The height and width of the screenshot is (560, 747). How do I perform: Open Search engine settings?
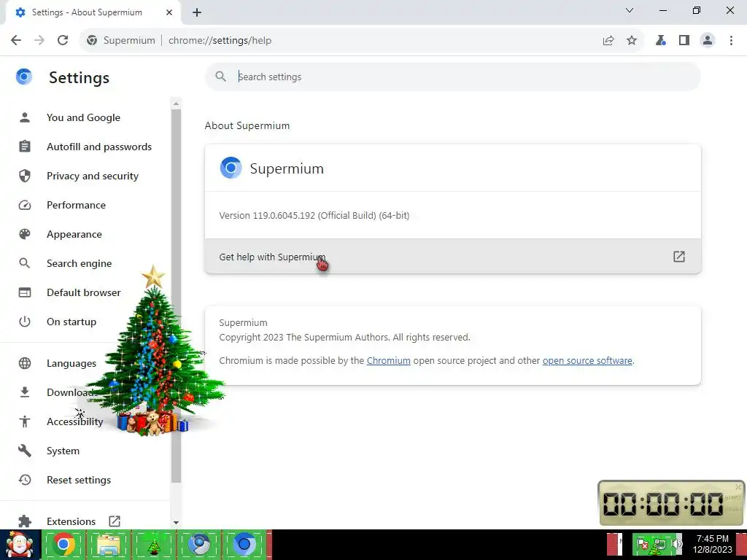(x=79, y=263)
